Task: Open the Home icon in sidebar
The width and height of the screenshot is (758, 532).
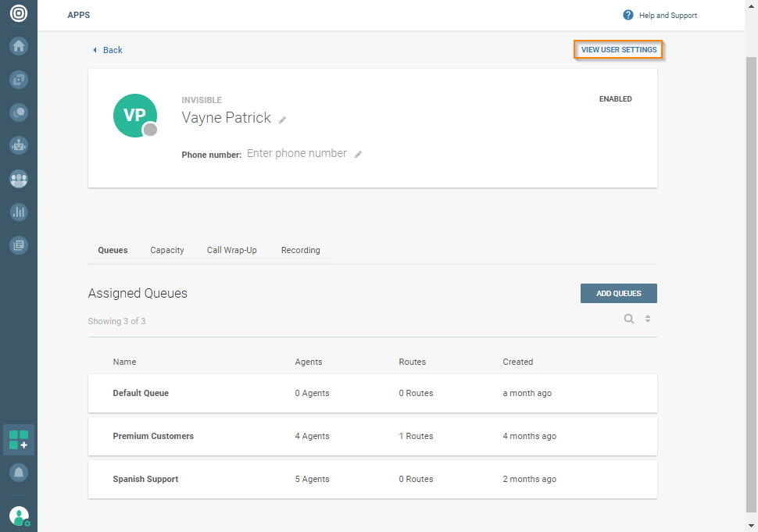Action: [x=19, y=45]
